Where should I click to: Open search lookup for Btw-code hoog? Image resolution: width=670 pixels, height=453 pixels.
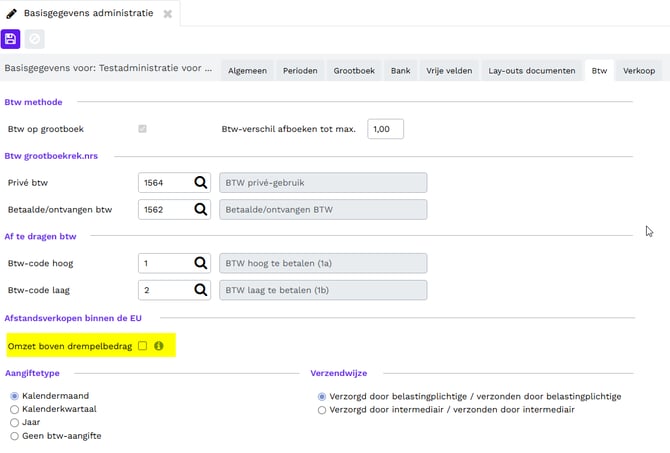coord(200,263)
